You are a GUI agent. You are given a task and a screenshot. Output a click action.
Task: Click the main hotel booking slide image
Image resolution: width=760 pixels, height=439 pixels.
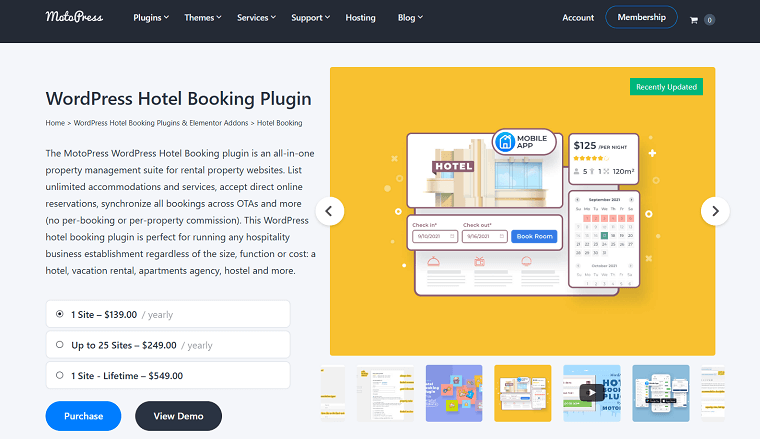522,211
